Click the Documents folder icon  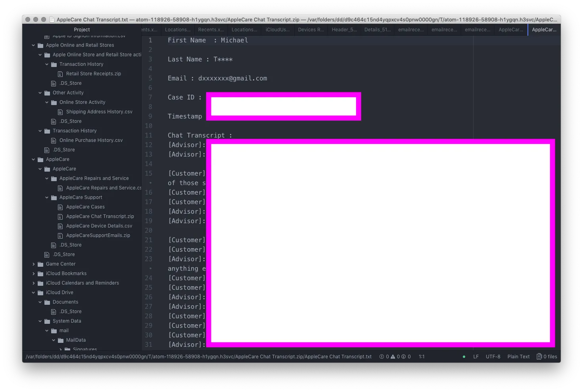click(47, 302)
